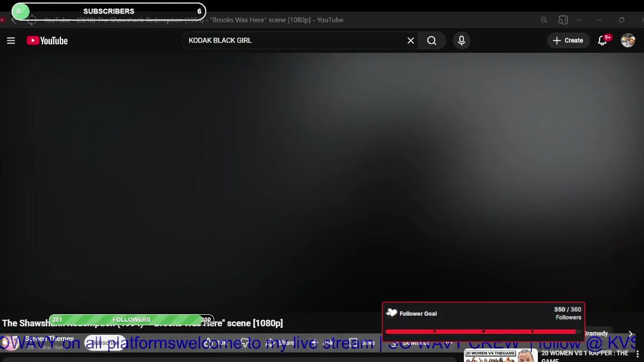
Task: Click the browser zoom magnifier icon
Action: pos(544,20)
